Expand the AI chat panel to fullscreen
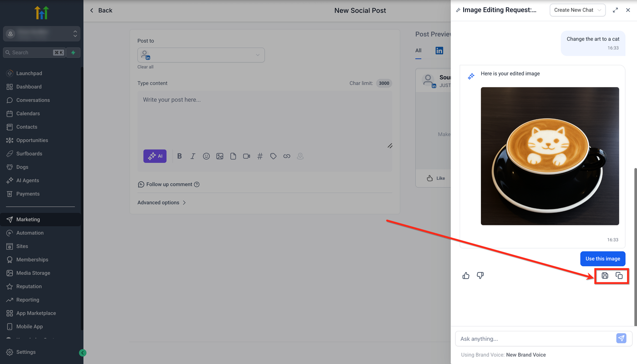 pyautogui.click(x=615, y=10)
